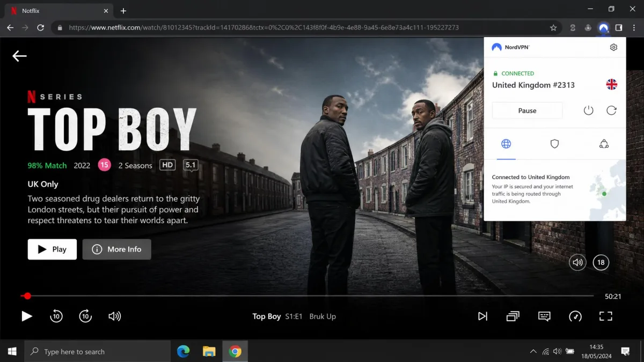
Task: Open File Explorer from taskbar
Action: pyautogui.click(x=209, y=351)
